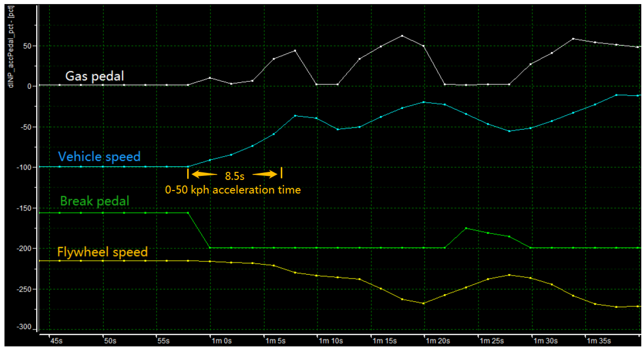Click the right orange interval marker bar
This screenshot has height=351, width=644.
tap(281, 173)
